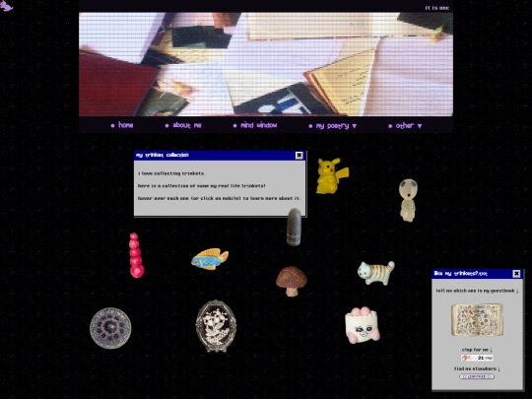The width and height of the screenshot is (532, 399).
Task: Select the oval floral cameo brooch
Action: tap(216, 326)
